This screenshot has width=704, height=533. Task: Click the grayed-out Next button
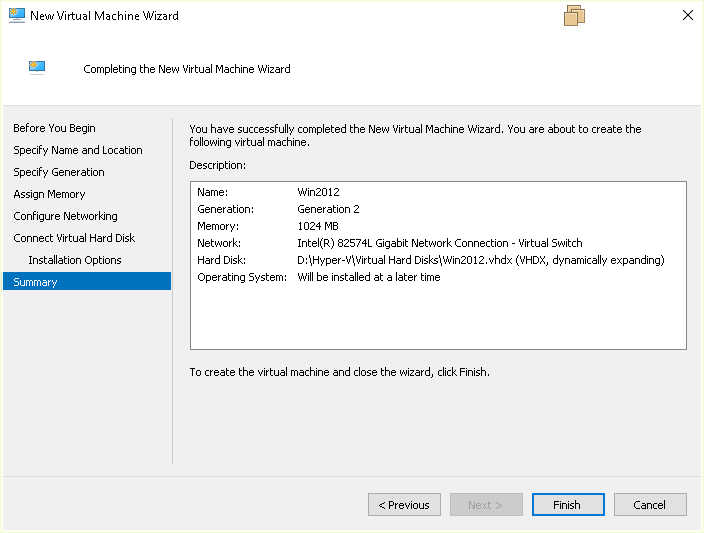click(x=486, y=505)
